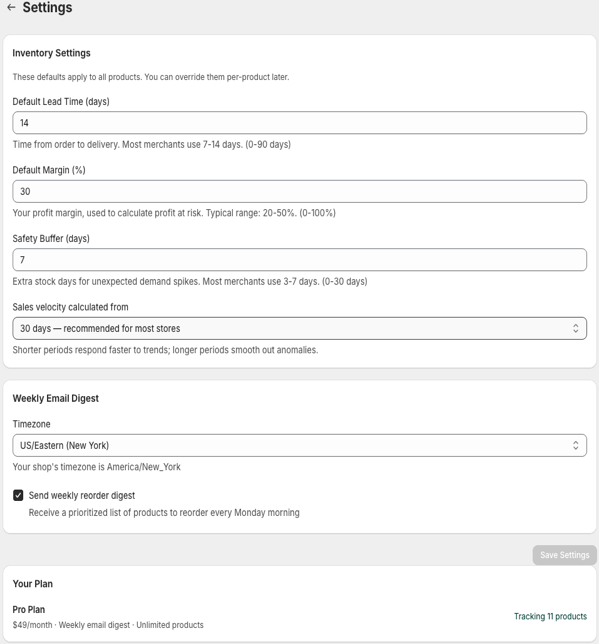Screen dimensions: 599x644
Task: Click 'Shorter periods respond faster to trends' hint
Action: click(165, 350)
